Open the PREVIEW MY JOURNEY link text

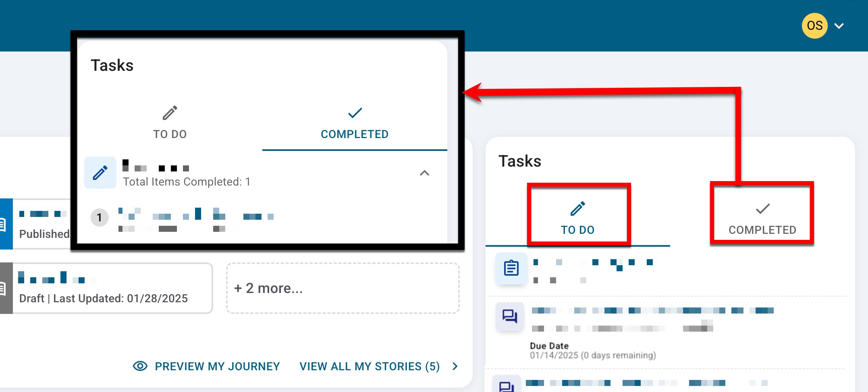click(x=217, y=366)
